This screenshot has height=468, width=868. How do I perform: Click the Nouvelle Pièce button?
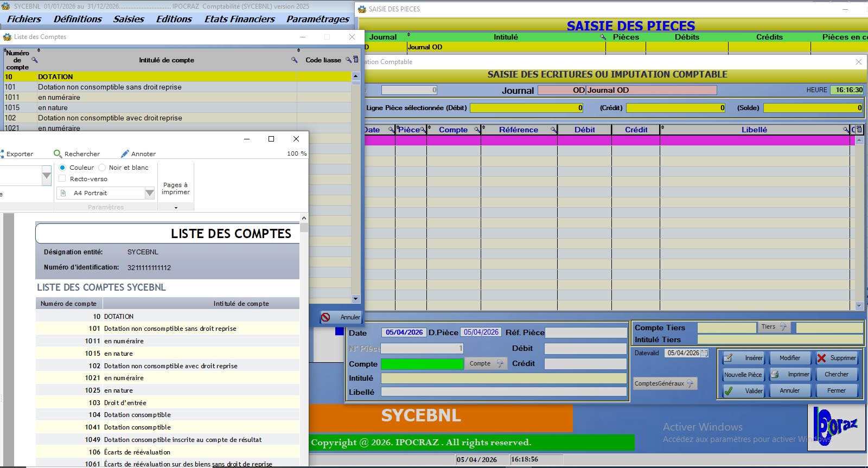(x=743, y=374)
